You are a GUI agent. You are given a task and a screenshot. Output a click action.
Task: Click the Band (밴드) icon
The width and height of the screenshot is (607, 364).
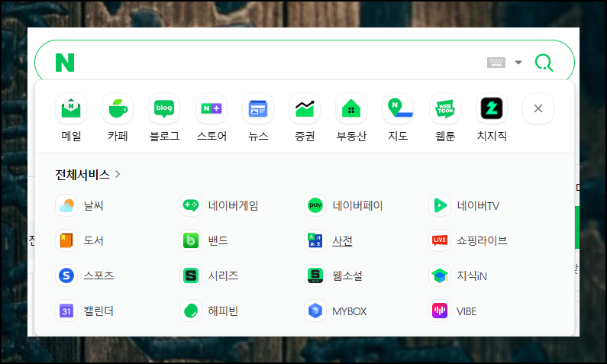(191, 240)
